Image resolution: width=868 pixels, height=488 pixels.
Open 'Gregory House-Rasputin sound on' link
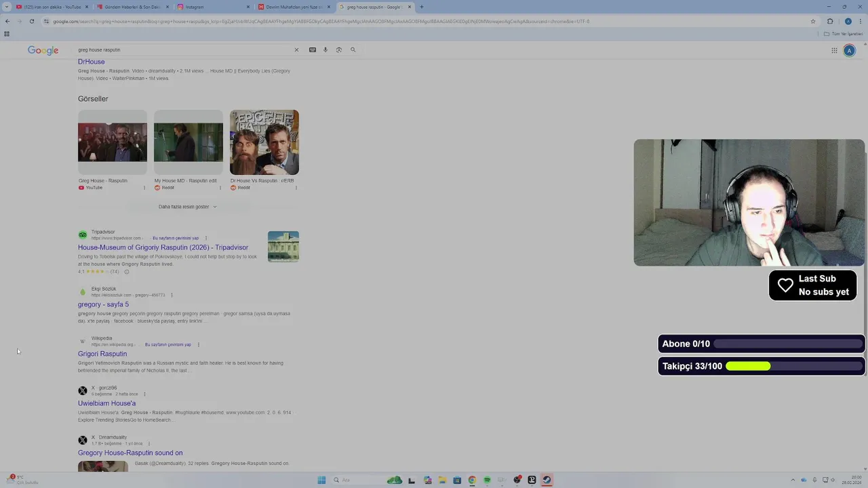[x=130, y=453]
